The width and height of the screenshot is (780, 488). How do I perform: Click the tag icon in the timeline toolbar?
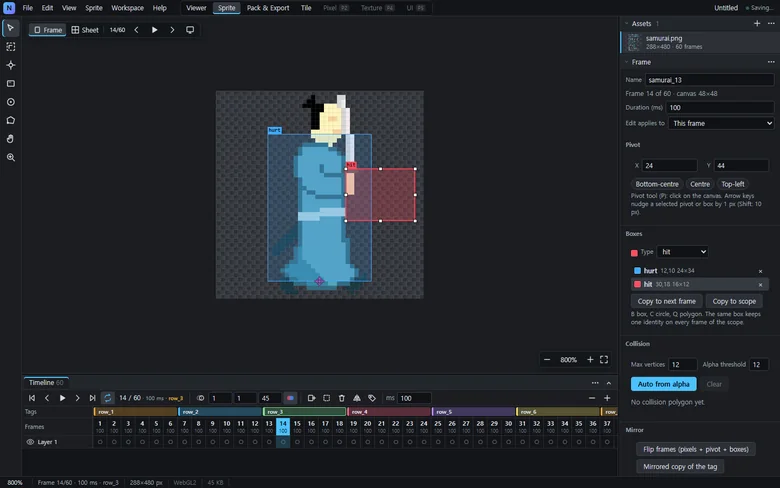tap(372, 398)
